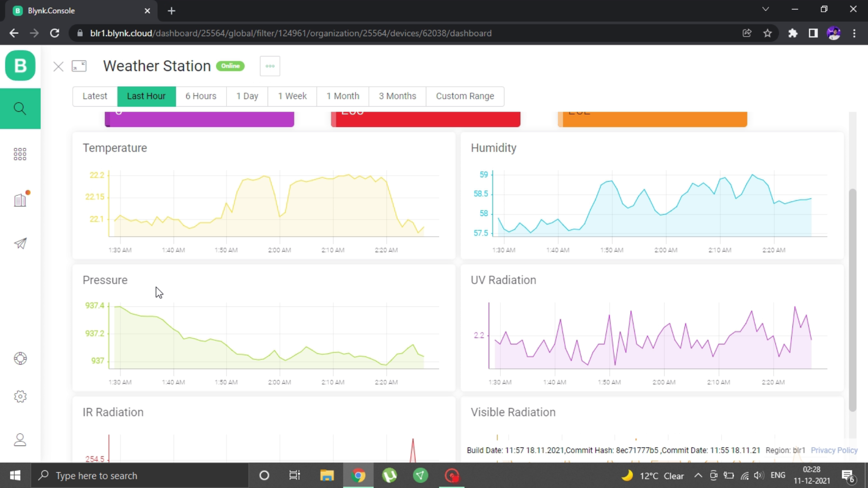The width and height of the screenshot is (868, 488).
Task: Click the share page icon in address bar
Action: pos(747,33)
